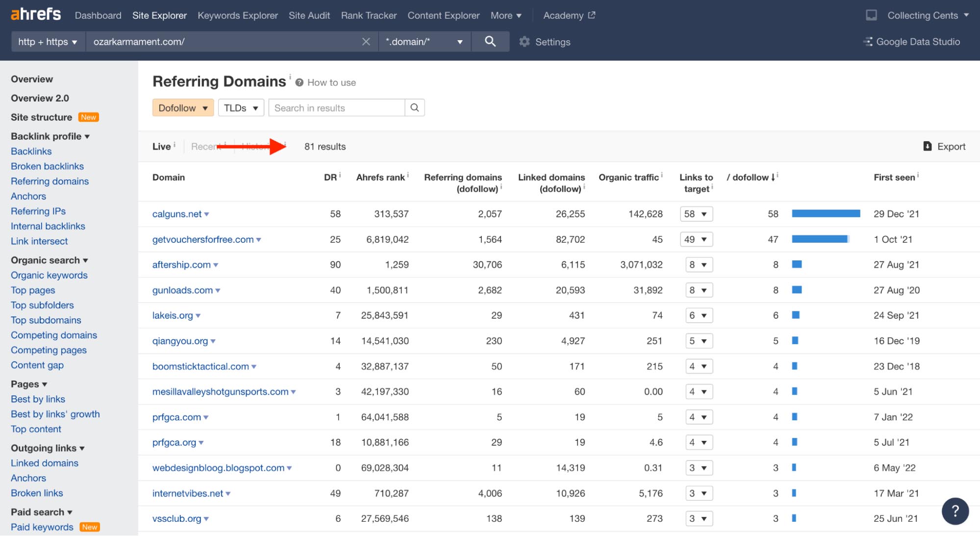
Task: Click the info icon beside DR header
Action: point(340,175)
